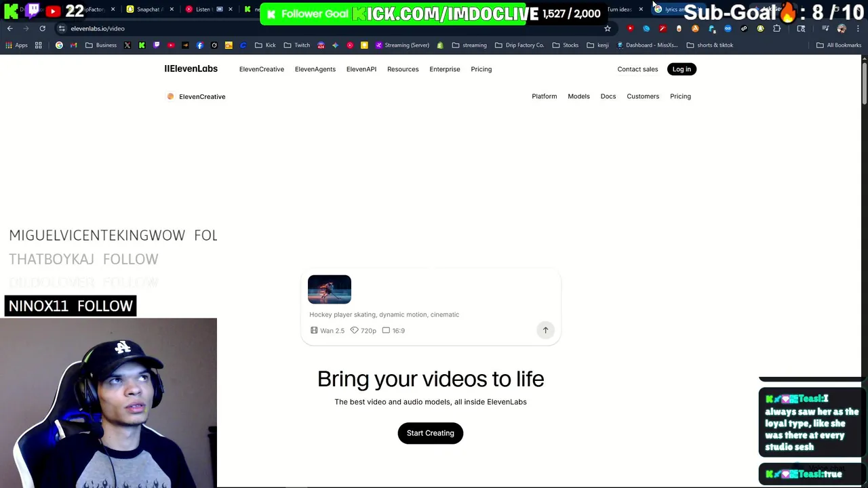The width and height of the screenshot is (868, 488).
Task: Open the red YouTube bookmark icon
Action: click(x=171, y=45)
